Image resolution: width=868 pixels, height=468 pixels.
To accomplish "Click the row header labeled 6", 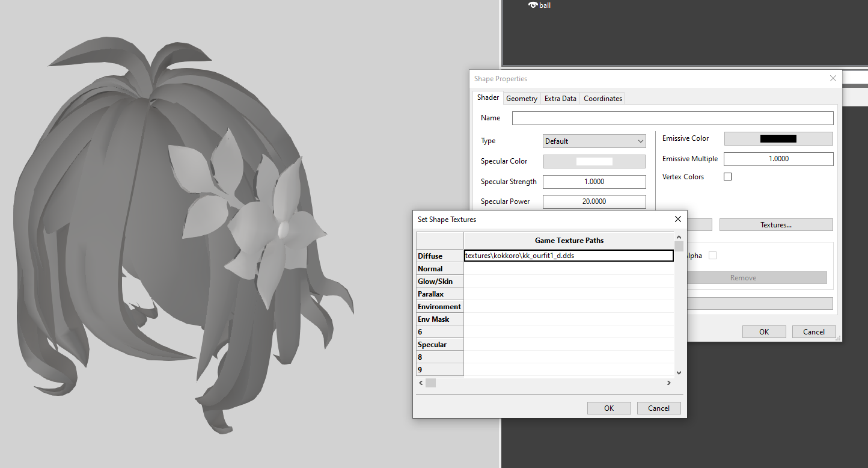I will pos(440,331).
